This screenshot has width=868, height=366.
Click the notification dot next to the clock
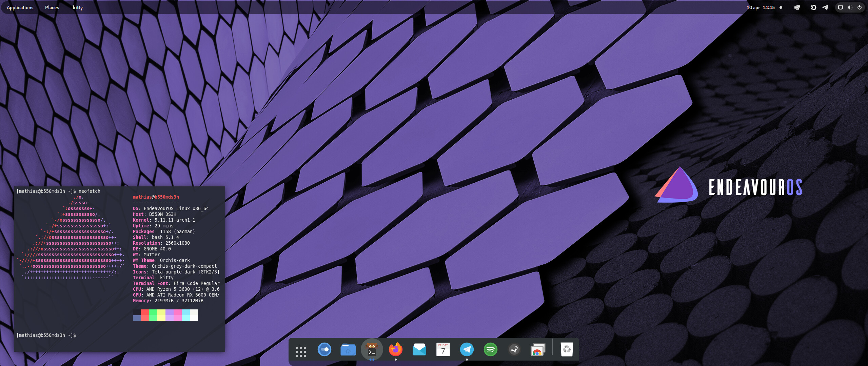pos(781,7)
